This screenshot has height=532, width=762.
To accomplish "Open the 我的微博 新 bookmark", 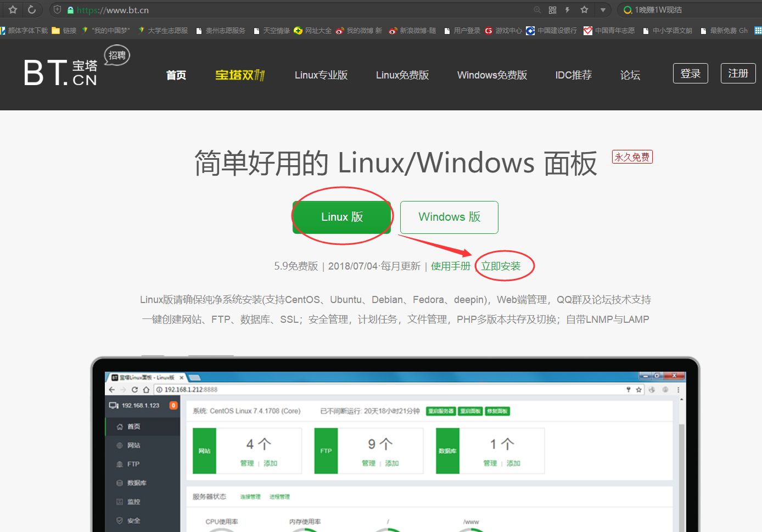I will click(x=359, y=31).
